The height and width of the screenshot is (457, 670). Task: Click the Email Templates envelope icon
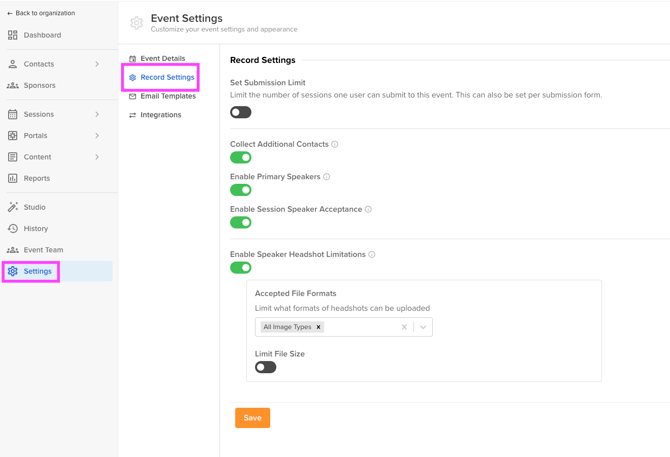pos(132,96)
